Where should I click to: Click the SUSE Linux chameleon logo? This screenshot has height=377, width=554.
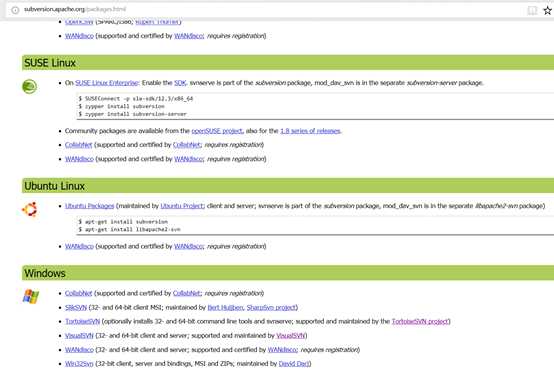pyautogui.click(x=29, y=87)
